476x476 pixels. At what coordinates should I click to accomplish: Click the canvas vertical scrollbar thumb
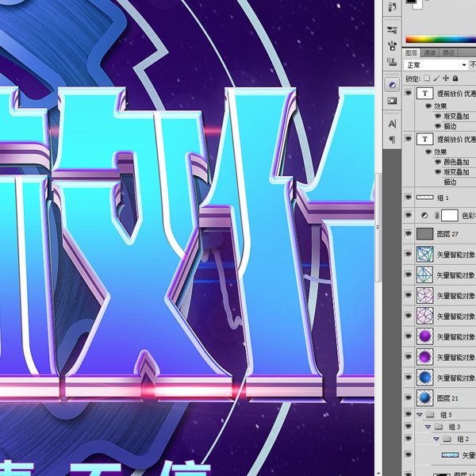tap(378, 227)
